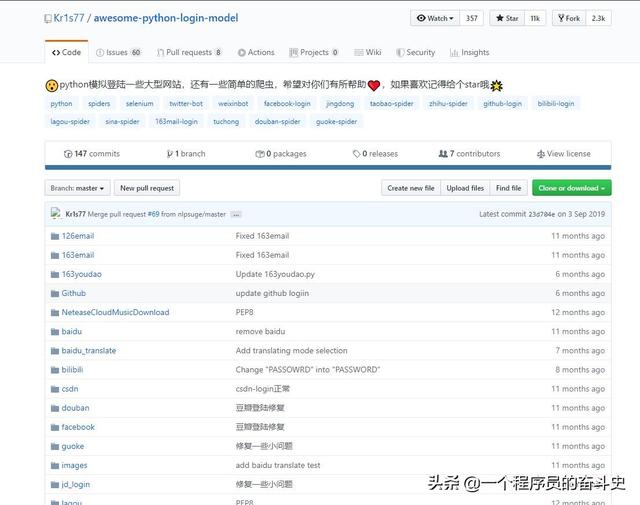Open the 0 releases link

(375, 154)
